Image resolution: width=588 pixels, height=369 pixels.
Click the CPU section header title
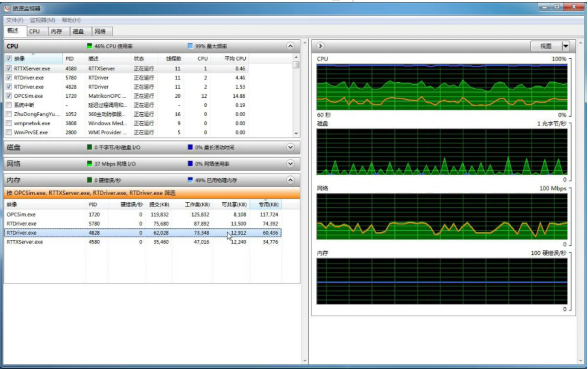(x=12, y=46)
